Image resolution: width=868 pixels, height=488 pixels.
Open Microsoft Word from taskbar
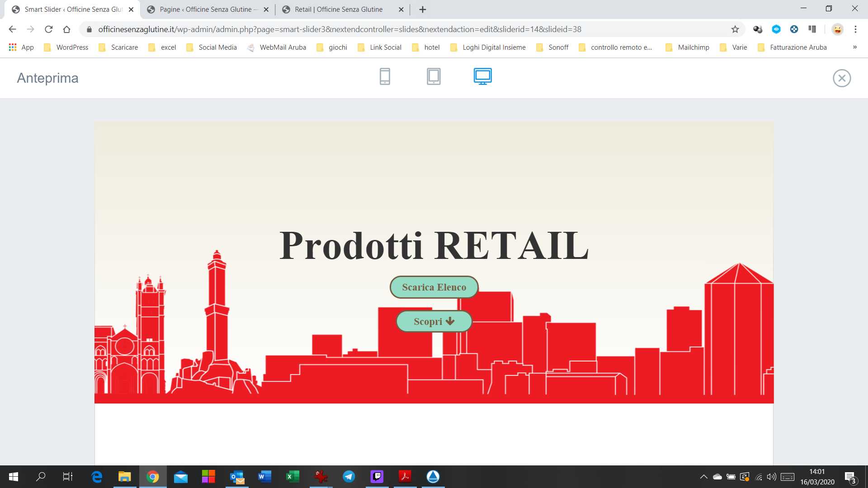coord(264,477)
